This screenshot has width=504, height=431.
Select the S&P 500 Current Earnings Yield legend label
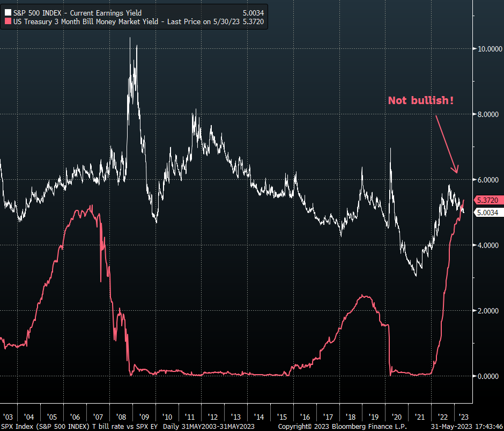pos(77,12)
